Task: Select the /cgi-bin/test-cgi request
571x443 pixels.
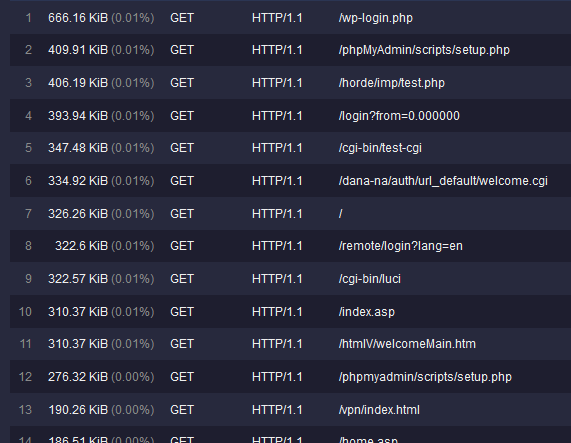Action: [x=380, y=148]
